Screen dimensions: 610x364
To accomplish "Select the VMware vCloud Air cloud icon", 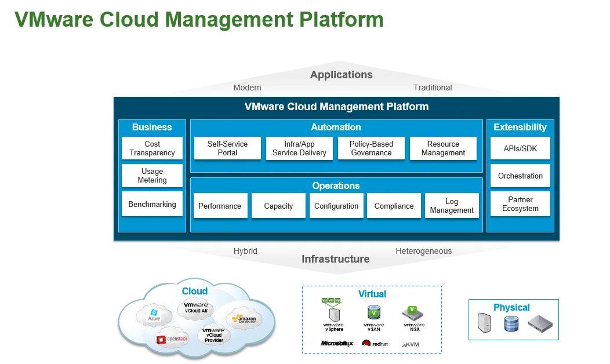I will [x=196, y=308].
